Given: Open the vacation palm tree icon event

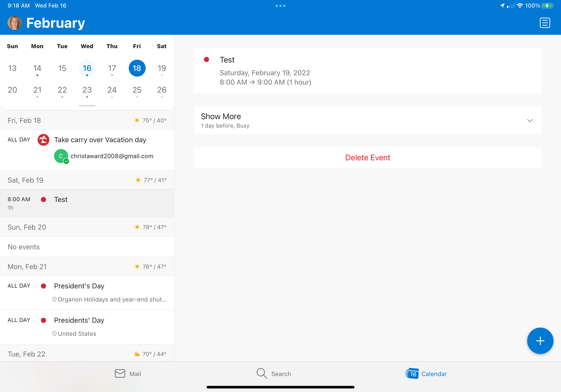Looking at the screenshot, I should (43, 140).
